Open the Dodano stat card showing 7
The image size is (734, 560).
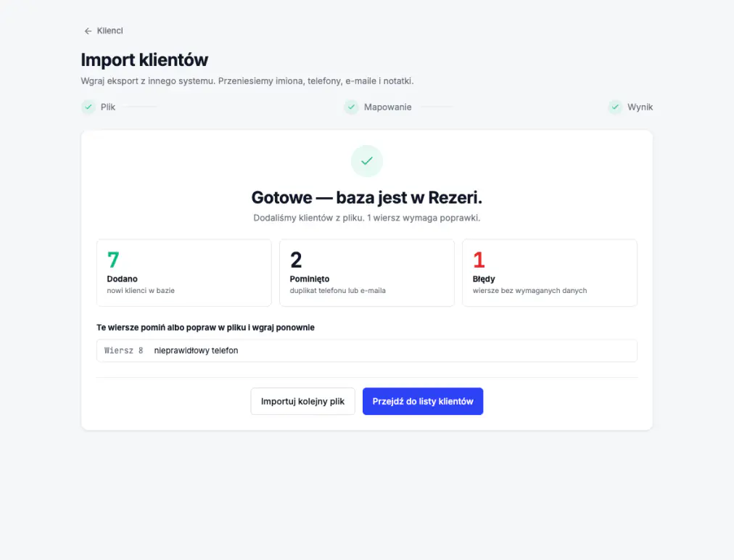click(x=184, y=273)
